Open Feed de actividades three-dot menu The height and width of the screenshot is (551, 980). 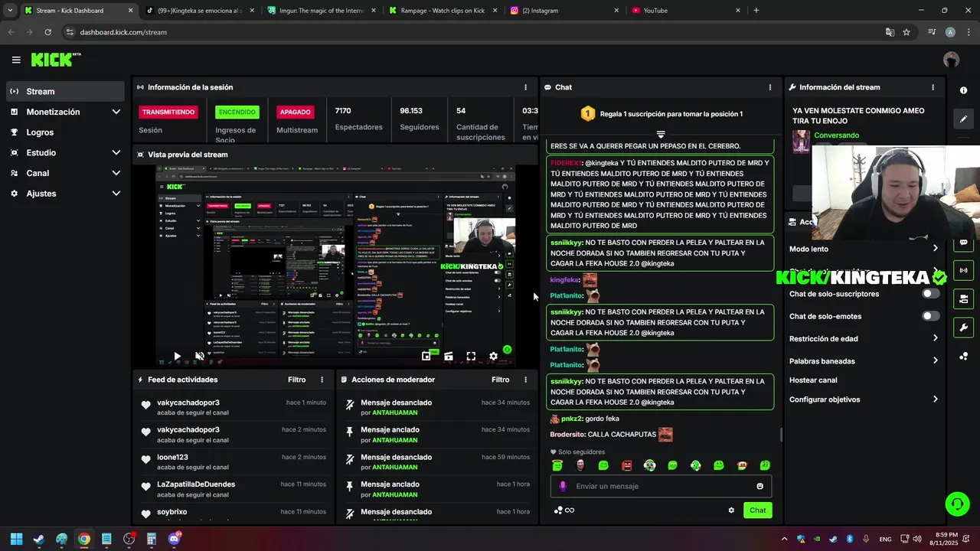(x=322, y=380)
